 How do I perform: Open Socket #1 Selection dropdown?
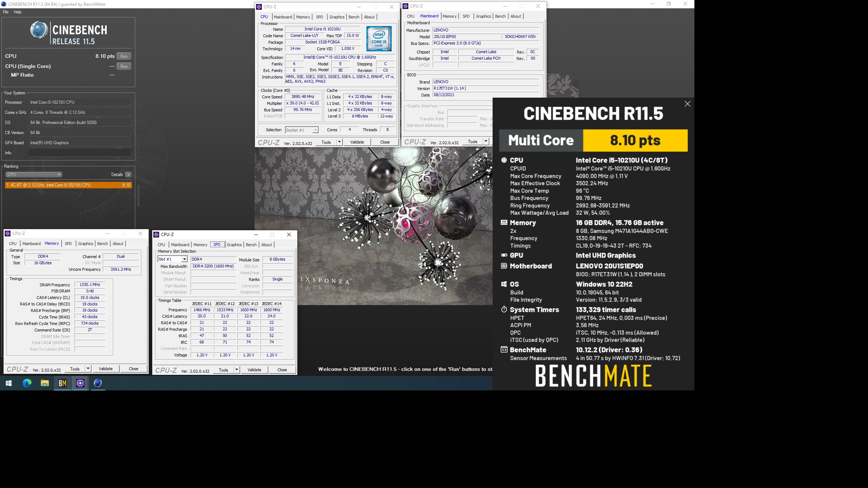(x=302, y=130)
